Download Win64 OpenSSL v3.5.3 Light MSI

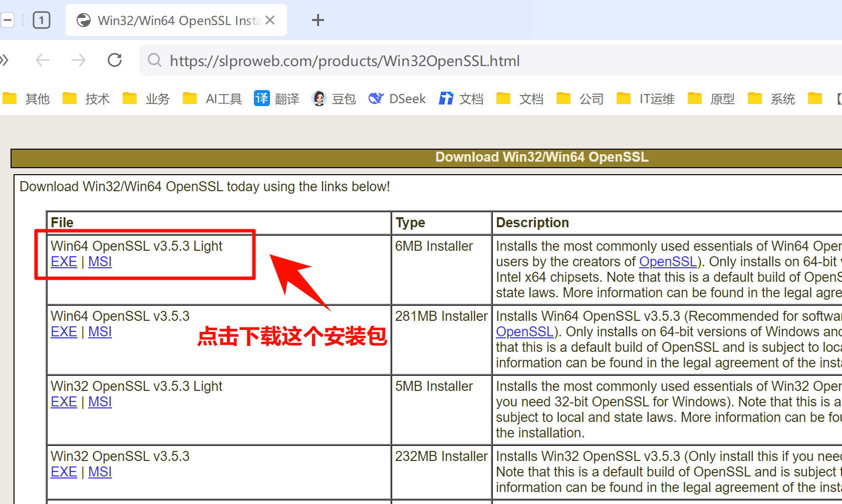point(100,262)
